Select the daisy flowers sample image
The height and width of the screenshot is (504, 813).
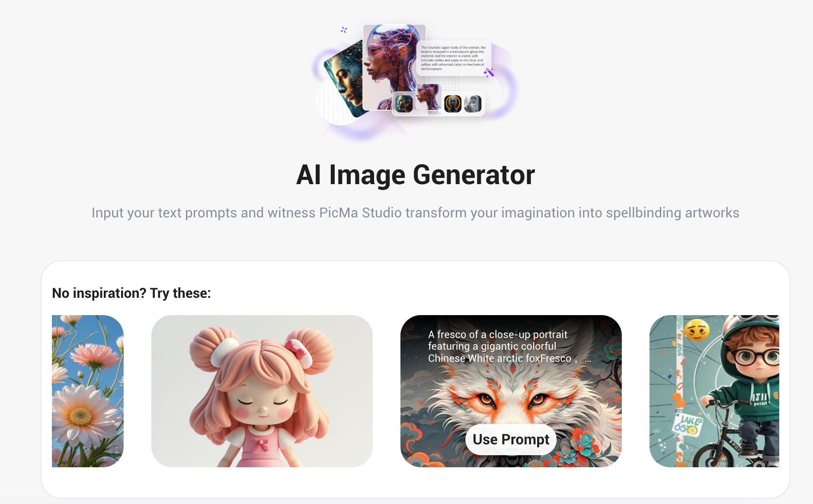pos(88,391)
